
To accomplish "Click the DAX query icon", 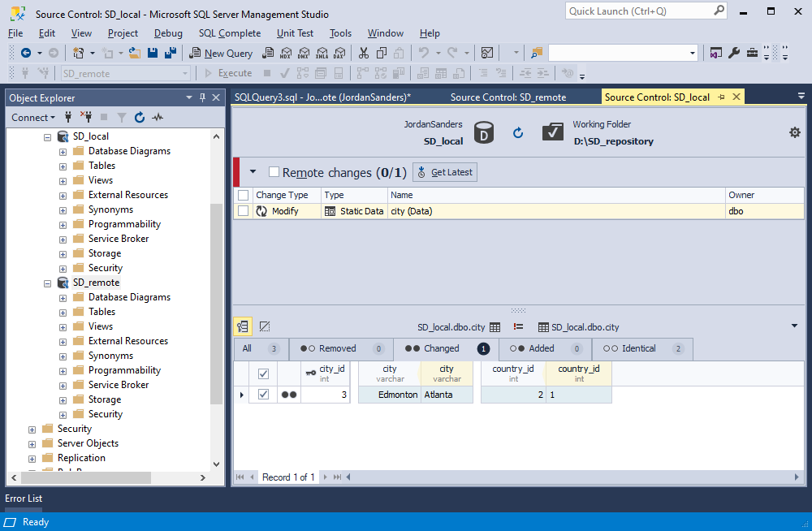I will pyautogui.click(x=339, y=53).
